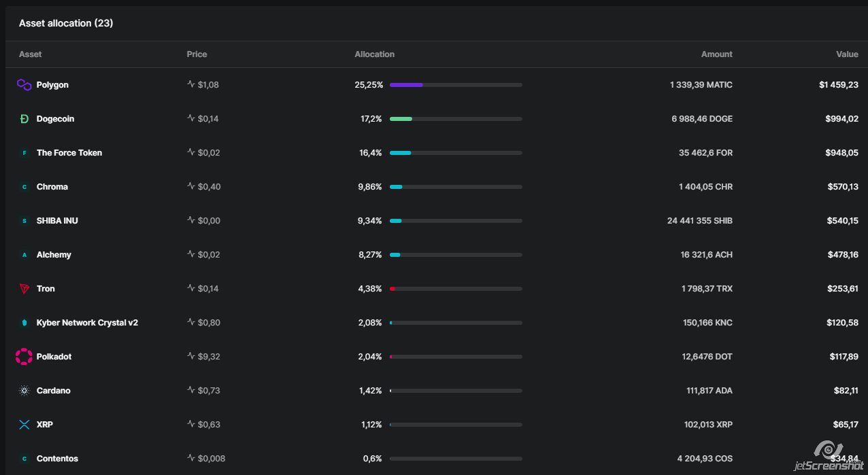Sort by the Amount column header
The width and height of the screenshot is (868, 475).
(x=716, y=54)
